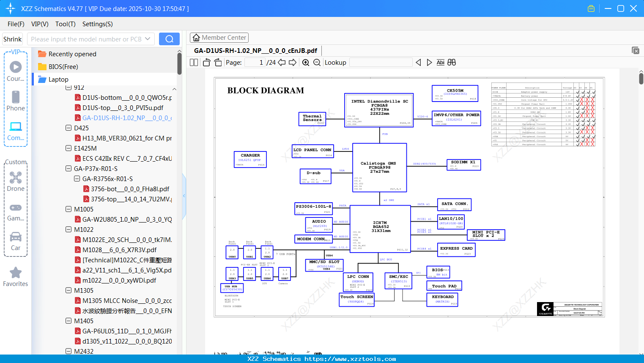Open m1022 xyWDi PDF file
The width and height of the screenshot is (644, 363).
pyautogui.click(x=115, y=280)
